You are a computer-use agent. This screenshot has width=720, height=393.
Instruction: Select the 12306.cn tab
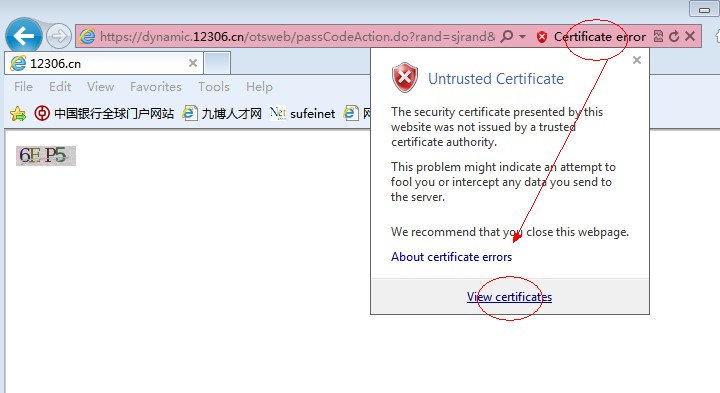(x=103, y=63)
